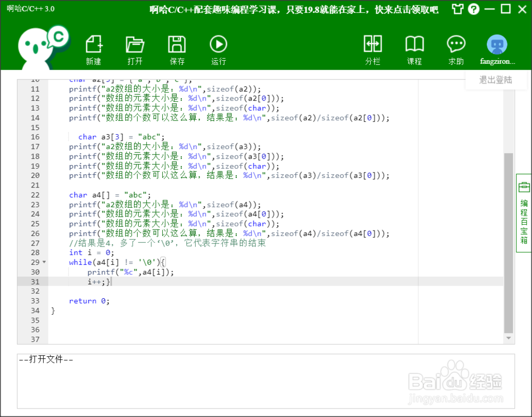
Task: Open the 编程百宝箱 side panel tab
Action: click(524, 213)
